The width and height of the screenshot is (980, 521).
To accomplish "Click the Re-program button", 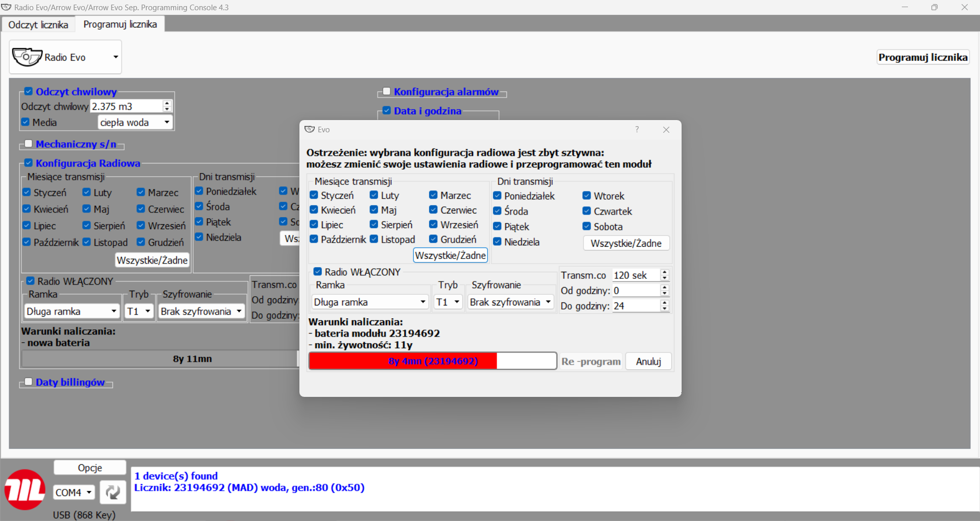I will [591, 361].
